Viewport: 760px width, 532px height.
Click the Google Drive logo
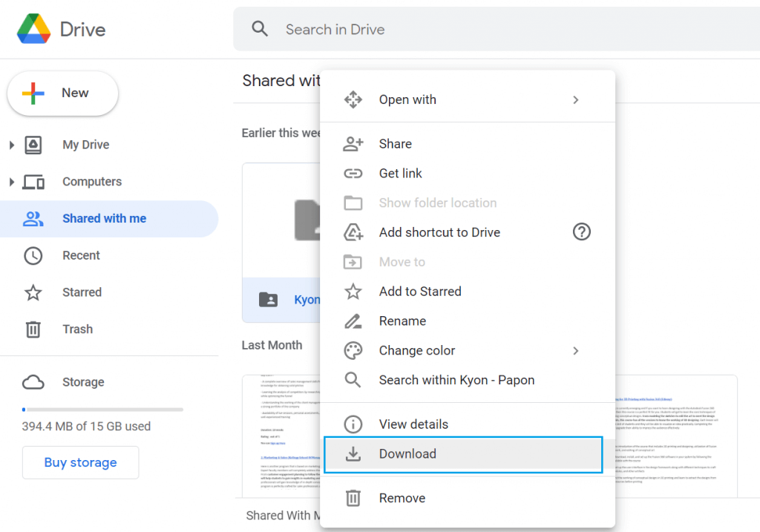33,28
